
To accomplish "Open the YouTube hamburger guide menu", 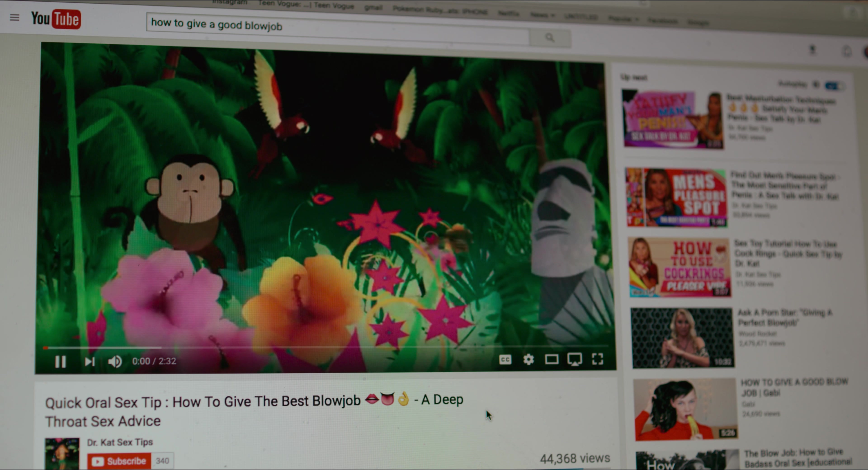I will click(x=14, y=17).
